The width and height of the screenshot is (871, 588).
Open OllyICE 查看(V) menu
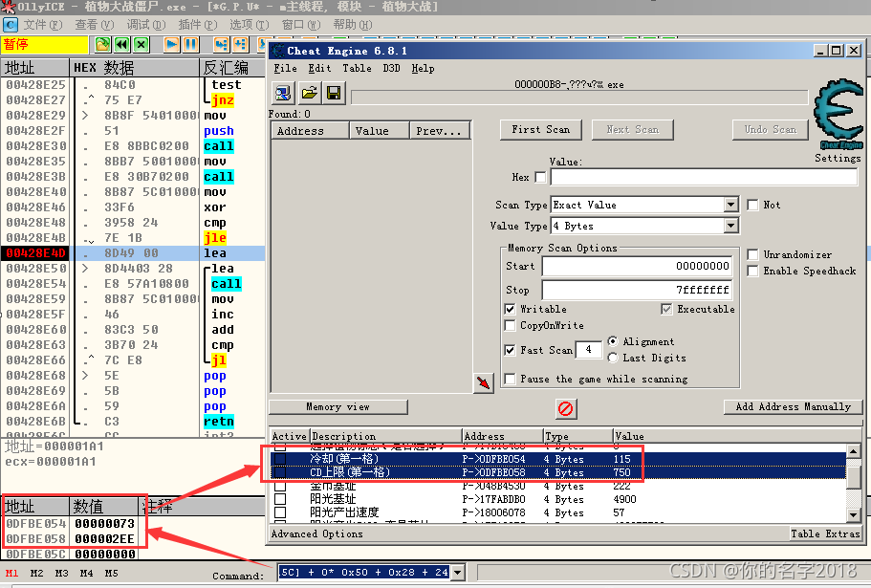tap(95, 25)
